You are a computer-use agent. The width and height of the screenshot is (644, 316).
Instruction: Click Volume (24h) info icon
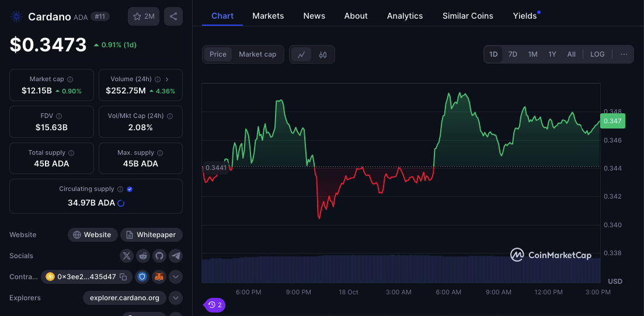pyautogui.click(x=158, y=79)
